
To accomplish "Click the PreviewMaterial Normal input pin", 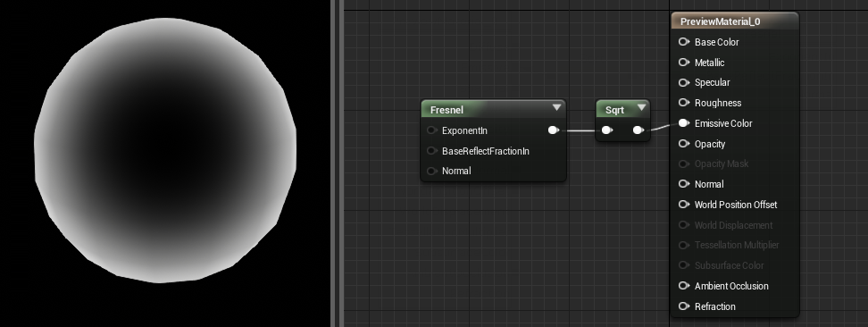I will point(684,184).
